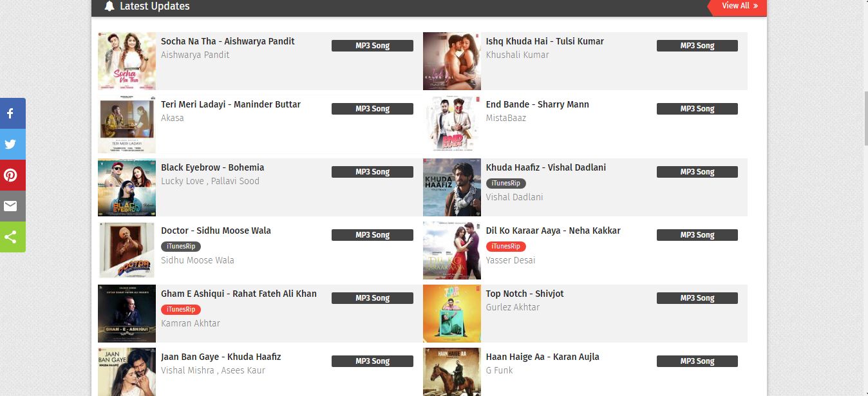Select Top Notch - Shivjot cover image
The width and height of the screenshot is (868, 396).
coord(452,314)
